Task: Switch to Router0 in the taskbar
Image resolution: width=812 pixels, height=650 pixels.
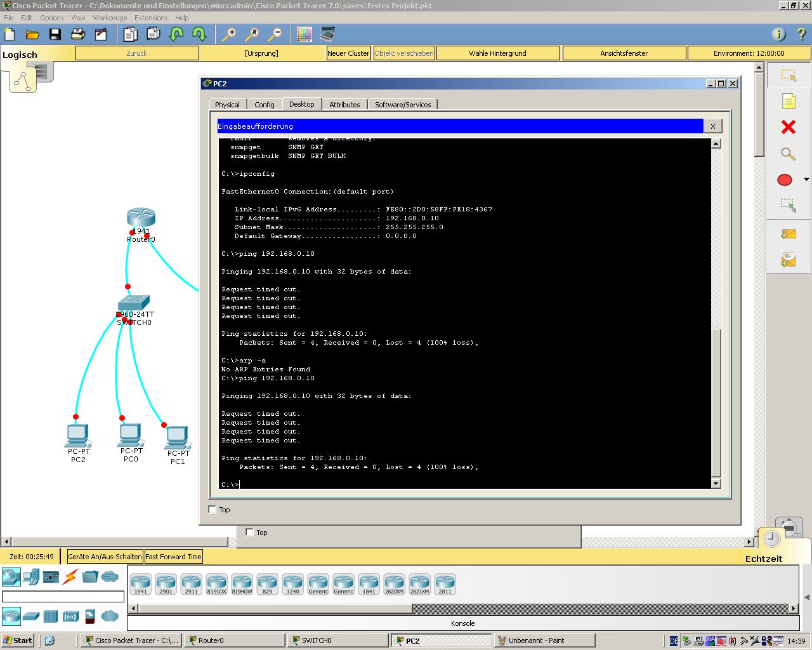Action: pos(233,640)
